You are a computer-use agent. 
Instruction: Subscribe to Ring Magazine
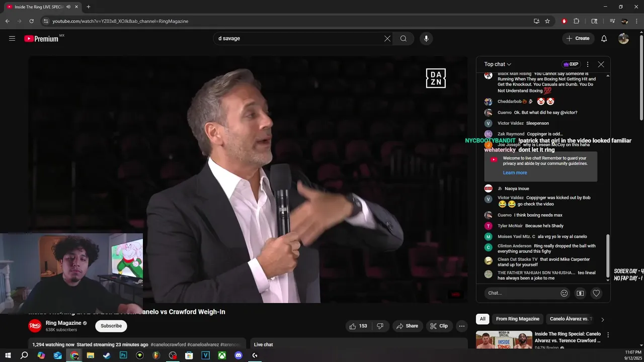pyautogui.click(x=111, y=326)
